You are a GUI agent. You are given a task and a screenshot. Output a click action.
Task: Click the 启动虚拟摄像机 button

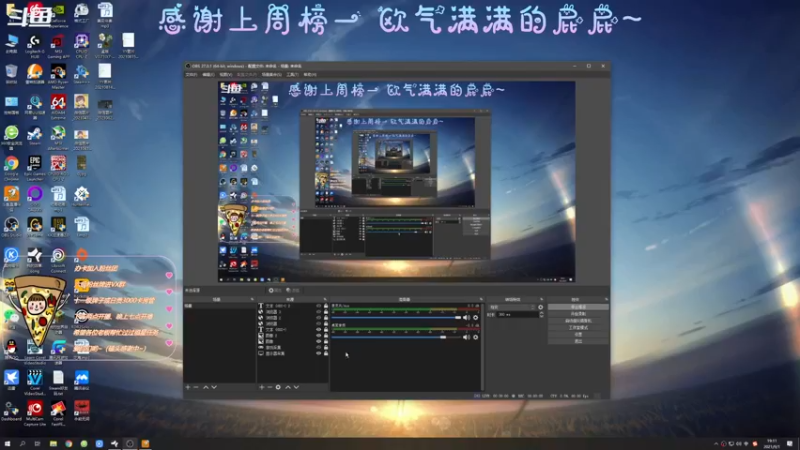point(578,321)
